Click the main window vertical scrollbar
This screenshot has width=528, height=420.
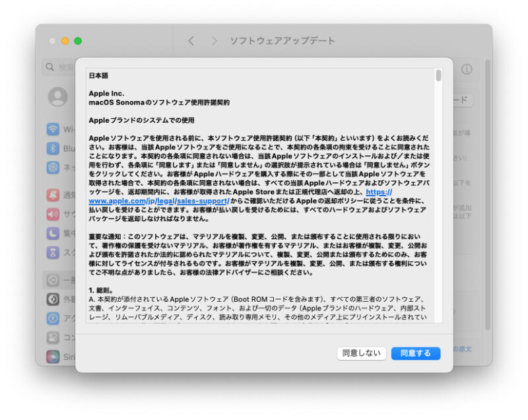point(488,195)
